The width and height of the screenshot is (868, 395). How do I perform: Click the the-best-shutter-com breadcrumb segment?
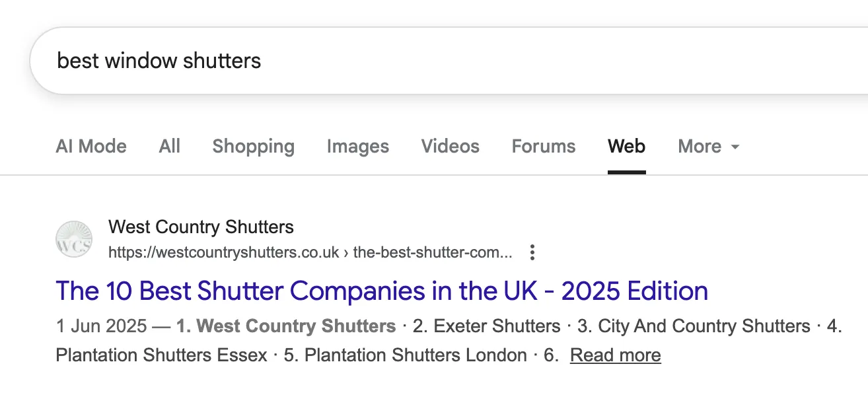[x=433, y=252]
